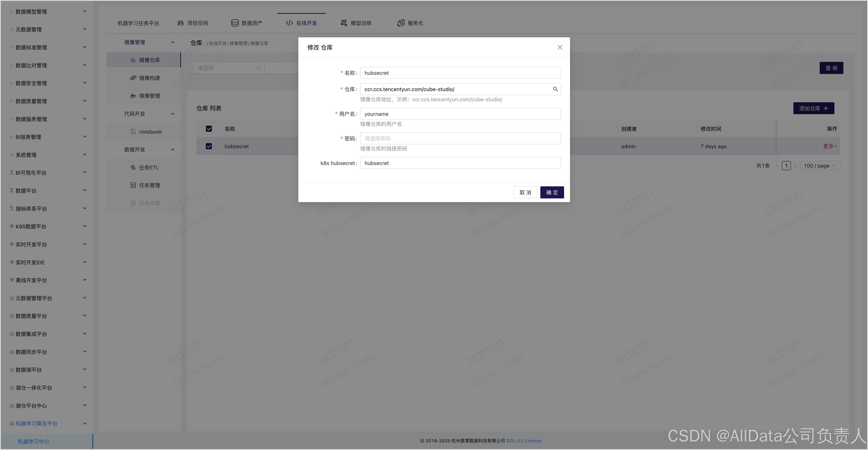
Task: Collapse the 代码开发 submenu group
Action: (173, 114)
